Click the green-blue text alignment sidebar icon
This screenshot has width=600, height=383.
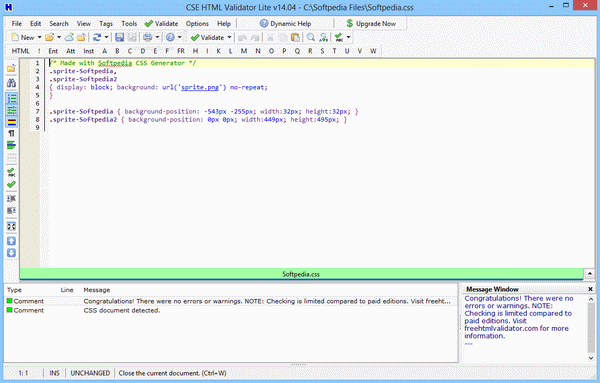tap(11, 145)
